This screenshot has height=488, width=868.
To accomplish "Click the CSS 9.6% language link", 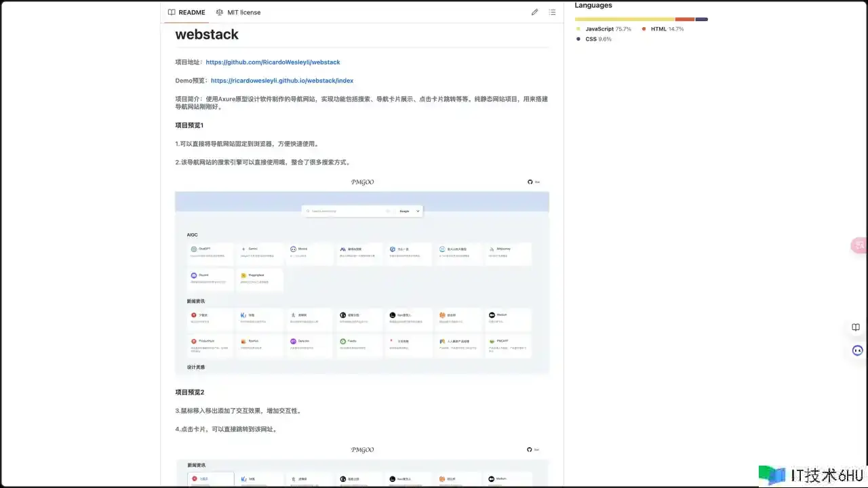I will 597,39.
